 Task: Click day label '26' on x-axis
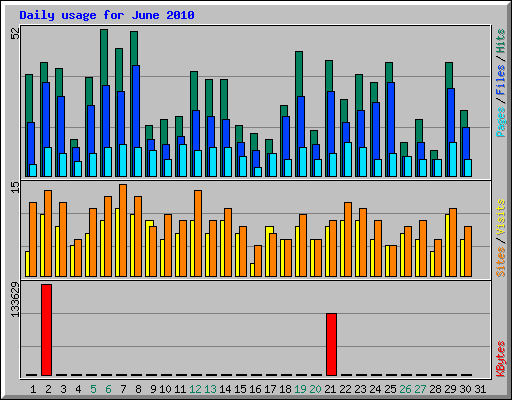[405, 389]
